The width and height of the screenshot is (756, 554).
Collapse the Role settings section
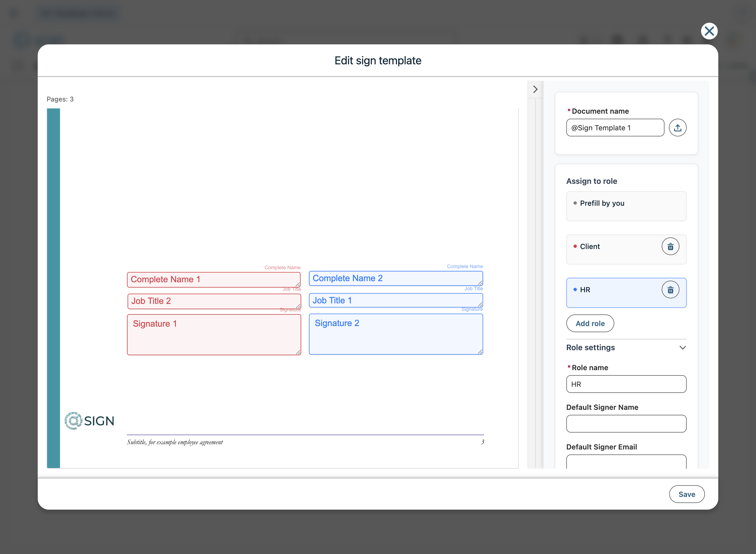[682, 347]
